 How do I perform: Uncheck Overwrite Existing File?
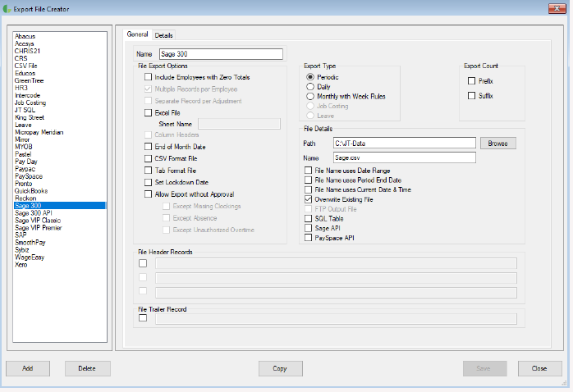(x=309, y=199)
